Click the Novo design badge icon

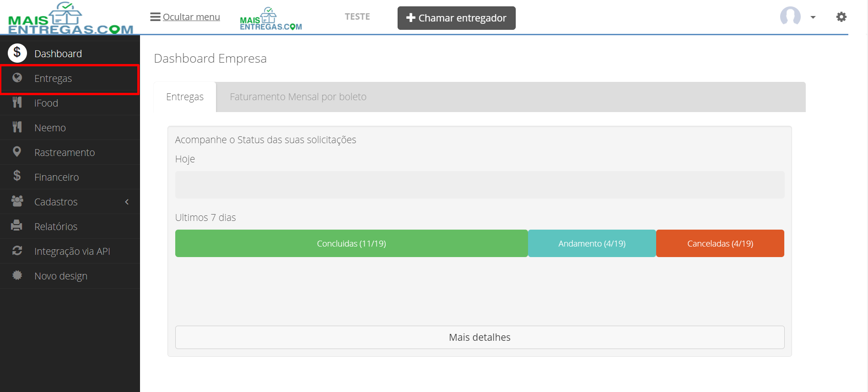coord(17,275)
